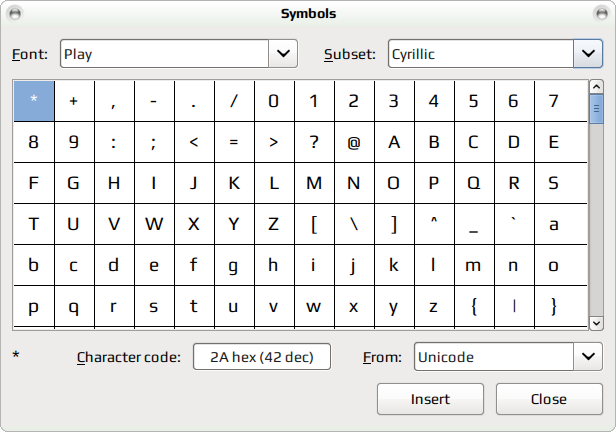This screenshot has width=616, height=432.
Task: Select the digit 0 cell
Action: click(x=274, y=101)
